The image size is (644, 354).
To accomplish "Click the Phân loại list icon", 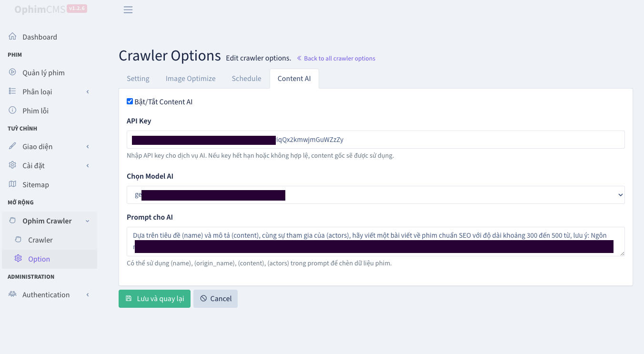I will coord(12,91).
